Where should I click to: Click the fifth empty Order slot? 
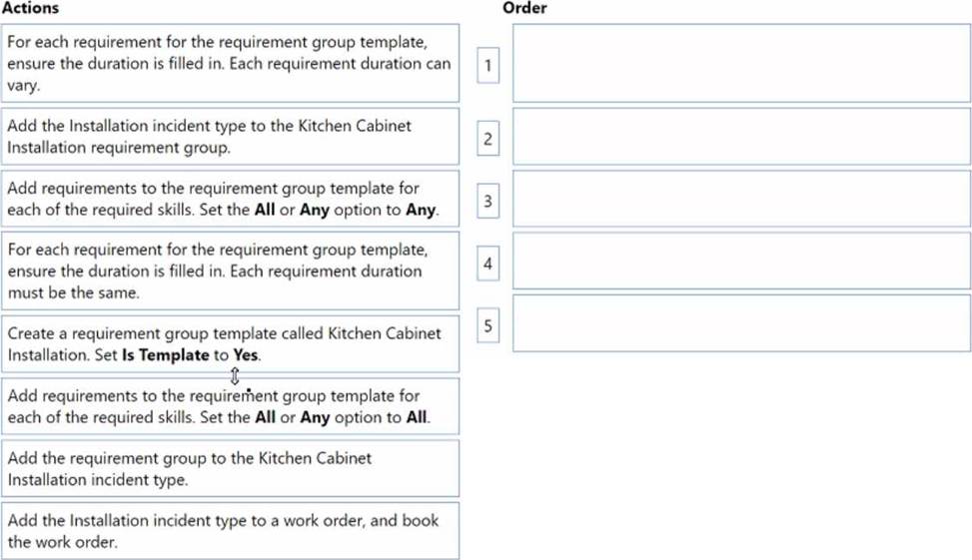point(741,322)
